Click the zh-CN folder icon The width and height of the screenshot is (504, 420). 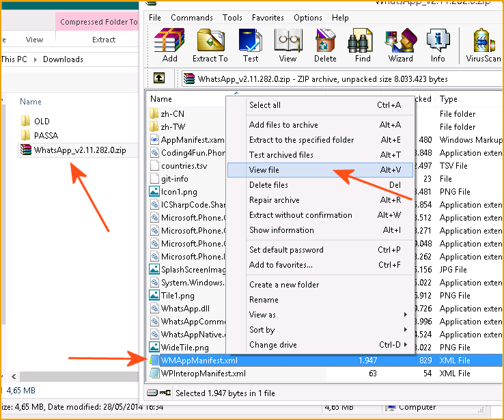154,113
